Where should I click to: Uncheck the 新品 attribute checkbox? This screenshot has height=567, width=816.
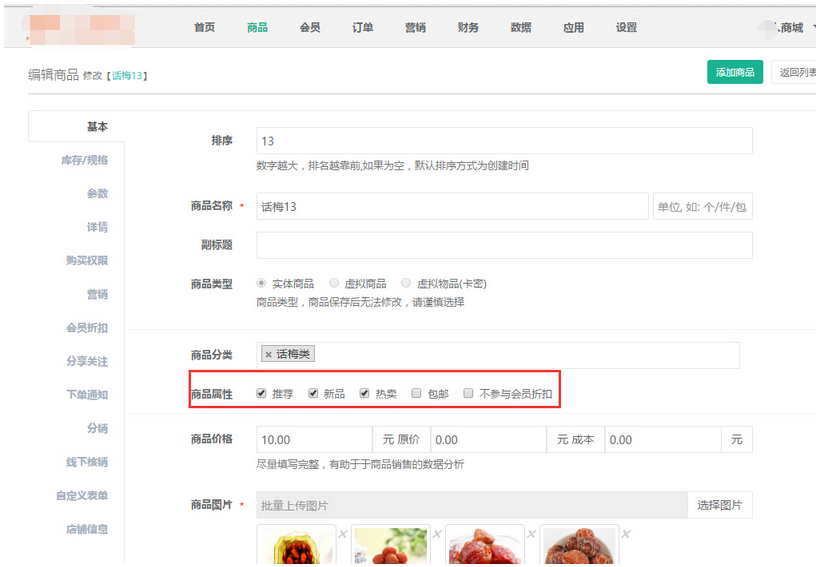313,394
